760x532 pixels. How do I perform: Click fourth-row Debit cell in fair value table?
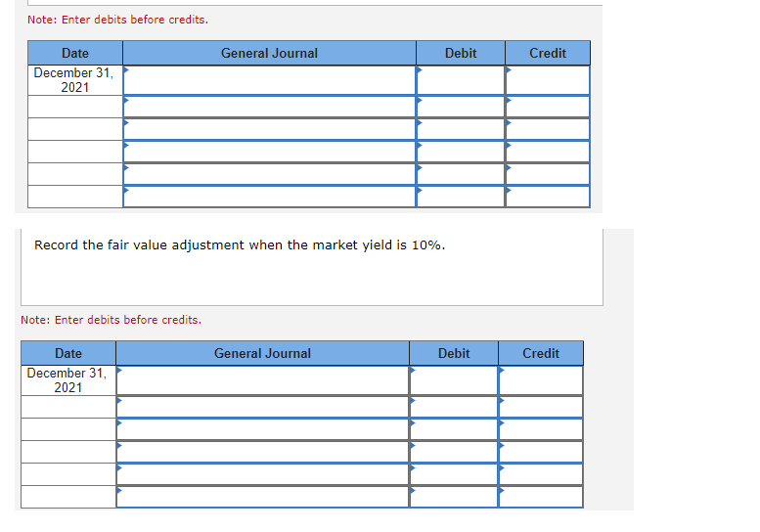click(x=454, y=452)
